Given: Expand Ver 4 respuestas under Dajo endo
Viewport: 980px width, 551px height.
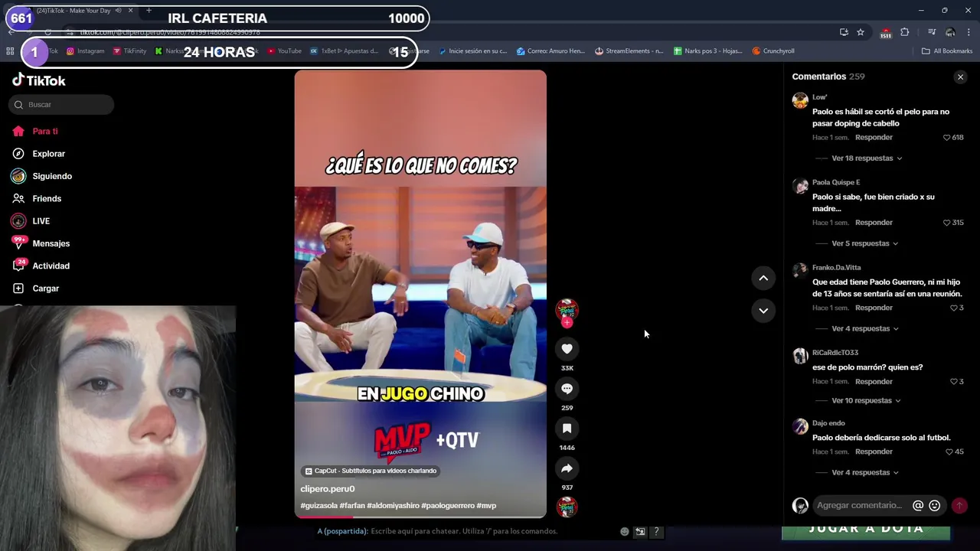Looking at the screenshot, I should [x=865, y=473].
